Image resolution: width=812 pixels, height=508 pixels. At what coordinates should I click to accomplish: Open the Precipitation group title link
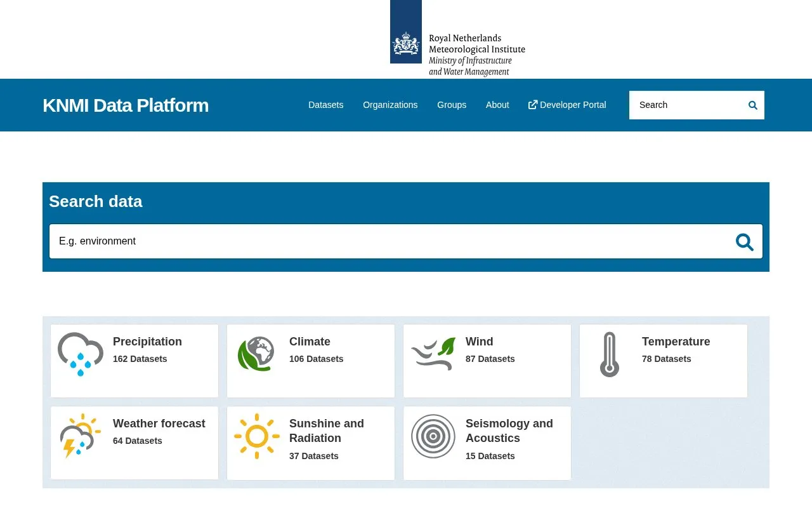click(147, 342)
